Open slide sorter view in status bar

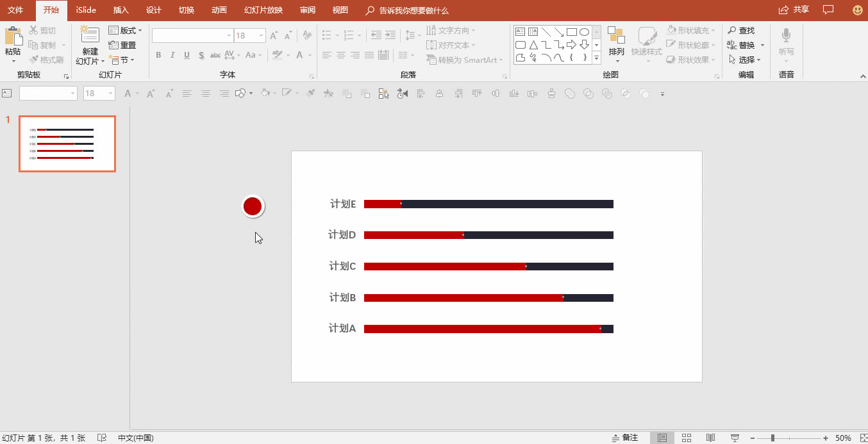point(687,438)
